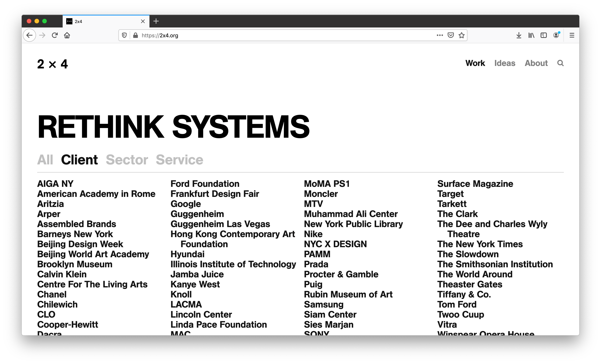Image resolution: width=601 pixels, height=364 pixels.
Task: Open tracking protection shield icon
Action: (x=124, y=35)
